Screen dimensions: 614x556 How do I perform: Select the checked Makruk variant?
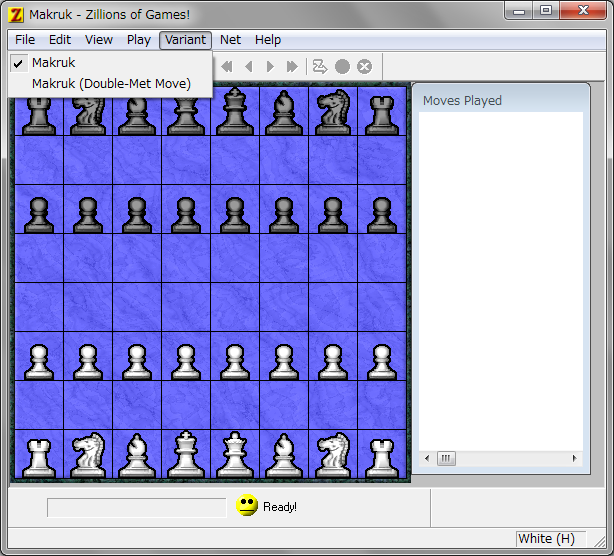[110, 63]
